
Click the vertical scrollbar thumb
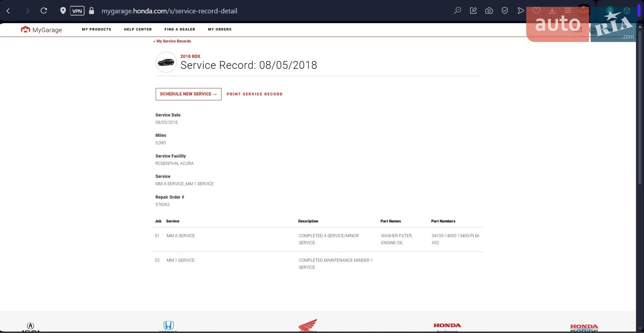[640, 107]
